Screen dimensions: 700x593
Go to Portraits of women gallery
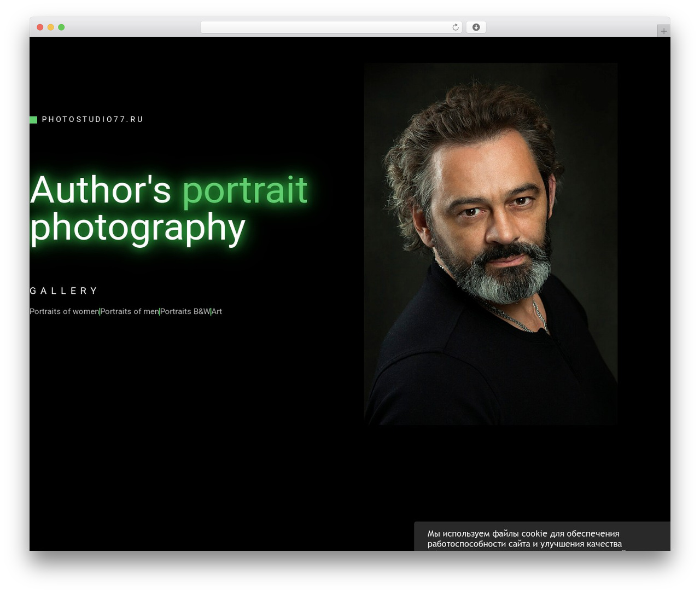point(64,311)
